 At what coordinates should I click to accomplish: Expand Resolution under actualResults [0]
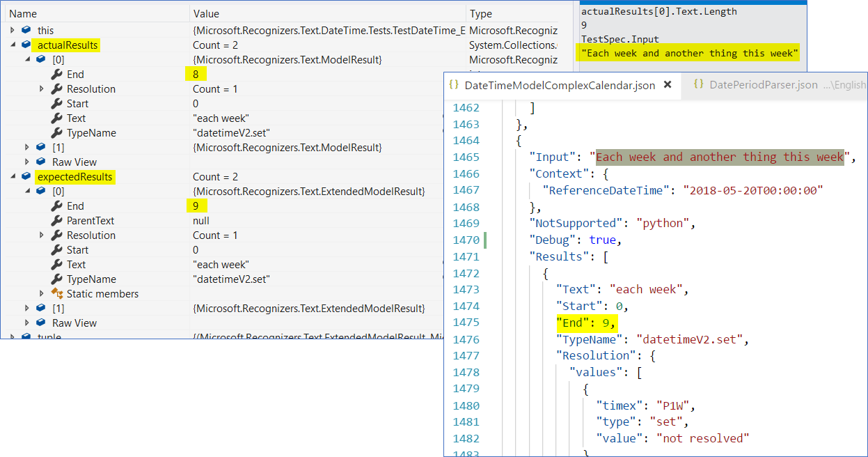[42, 88]
